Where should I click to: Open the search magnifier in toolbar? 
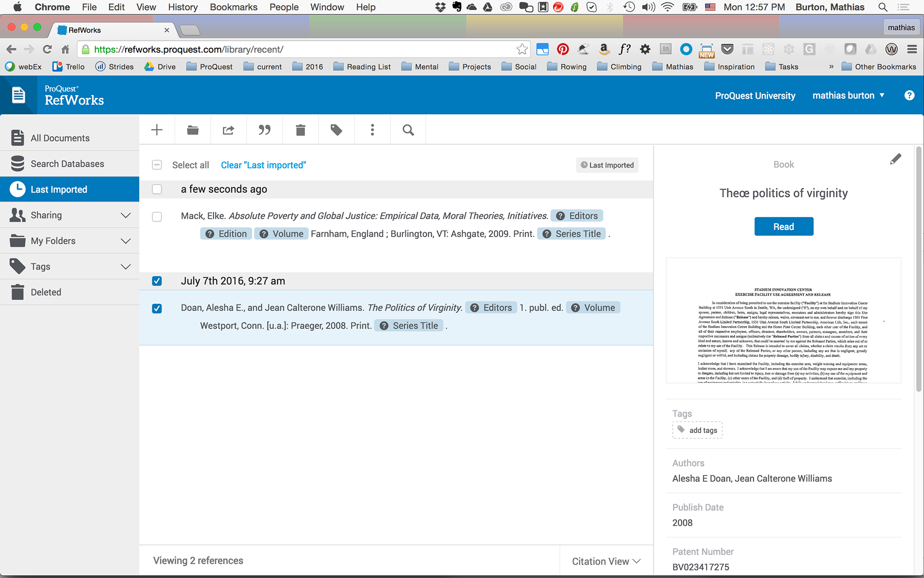[x=408, y=130]
